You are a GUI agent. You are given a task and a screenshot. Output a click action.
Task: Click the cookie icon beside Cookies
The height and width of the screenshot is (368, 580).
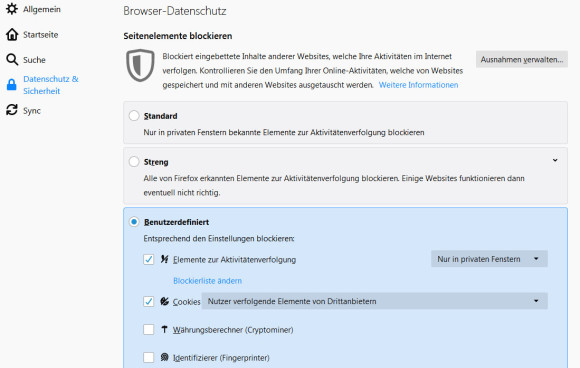click(165, 301)
